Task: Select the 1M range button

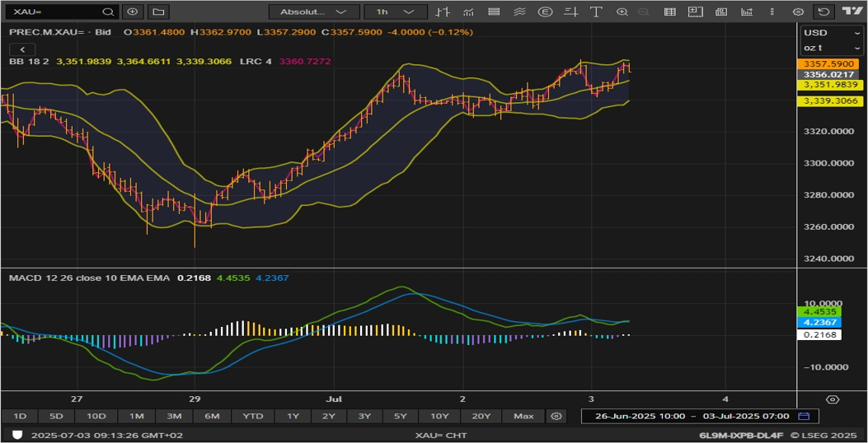Action: click(x=136, y=416)
